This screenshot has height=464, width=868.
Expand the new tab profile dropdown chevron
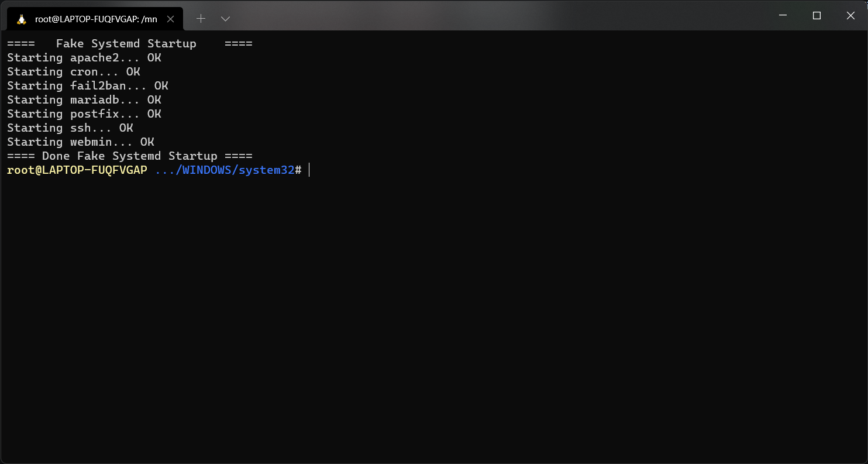(225, 19)
